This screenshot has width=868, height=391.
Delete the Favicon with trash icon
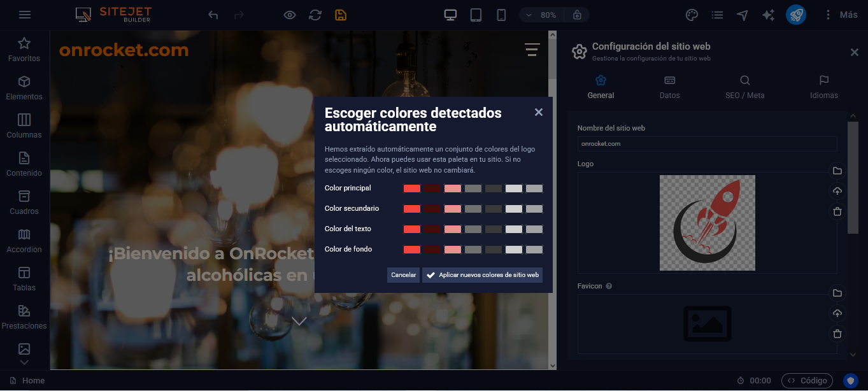coord(837,334)
